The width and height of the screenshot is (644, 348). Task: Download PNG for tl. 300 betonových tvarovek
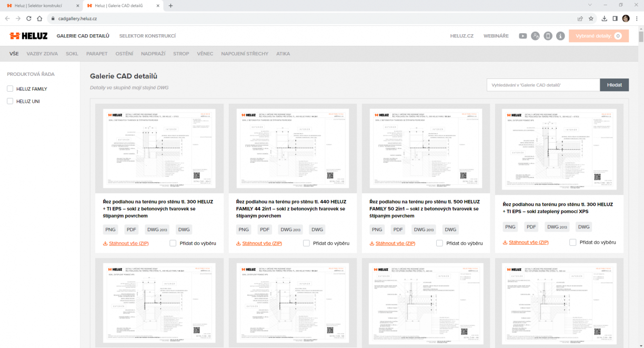(110, 230)
